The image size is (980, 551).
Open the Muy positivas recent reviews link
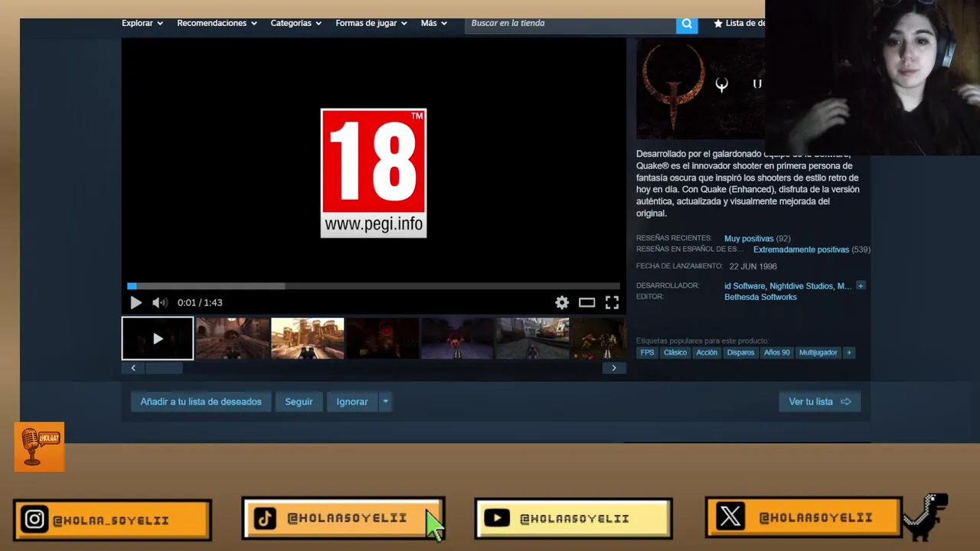tap(749, 238)
